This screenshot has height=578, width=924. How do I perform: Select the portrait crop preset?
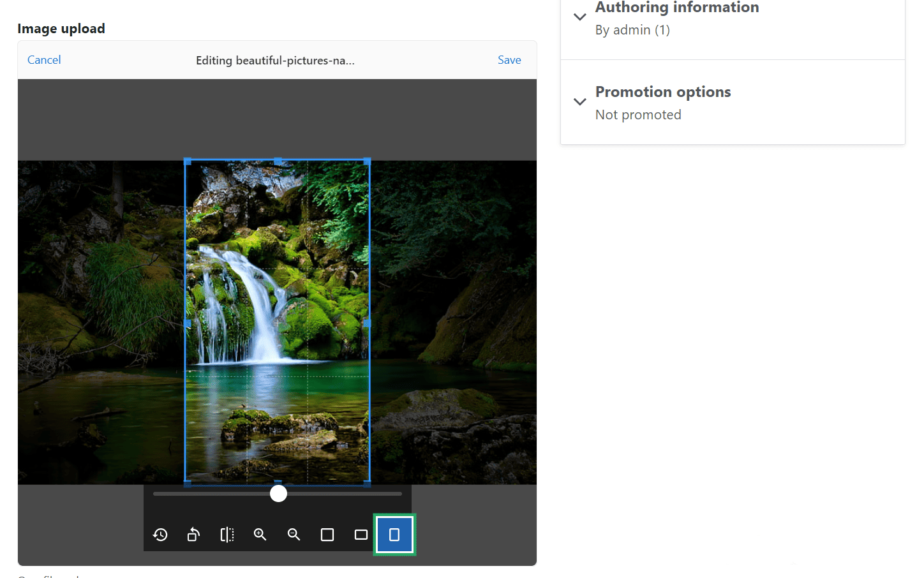click(394, 535)
